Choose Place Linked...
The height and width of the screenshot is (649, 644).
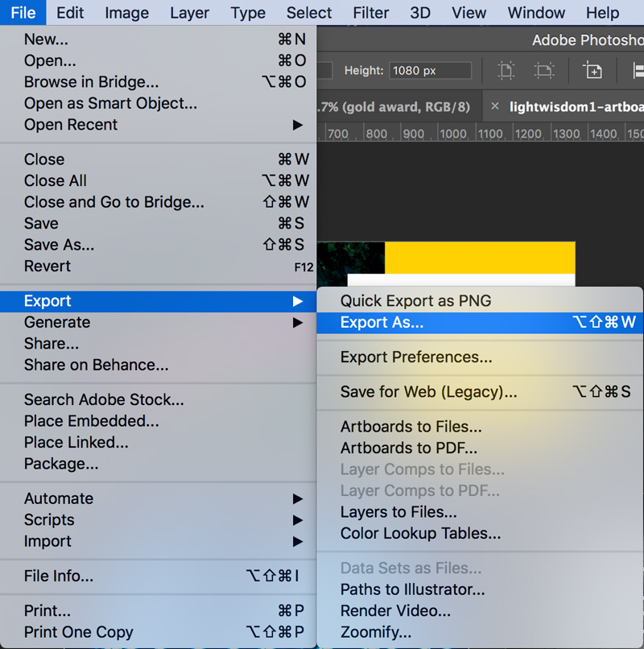[158, 442]
